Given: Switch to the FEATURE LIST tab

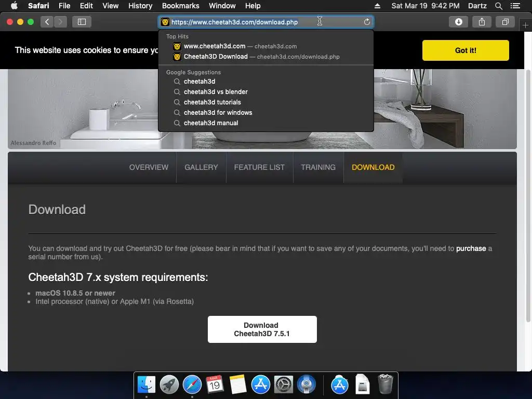Looking at the screenshot, I should [259, 167].
